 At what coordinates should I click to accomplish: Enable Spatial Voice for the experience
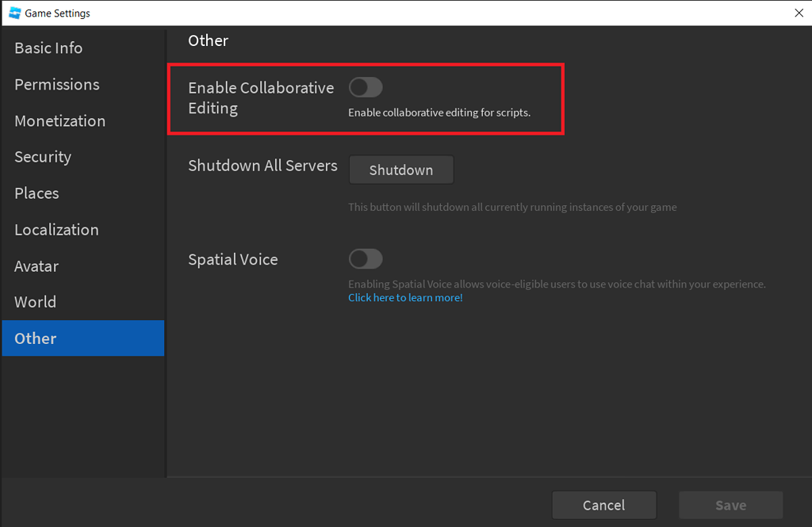click(366, 259)
